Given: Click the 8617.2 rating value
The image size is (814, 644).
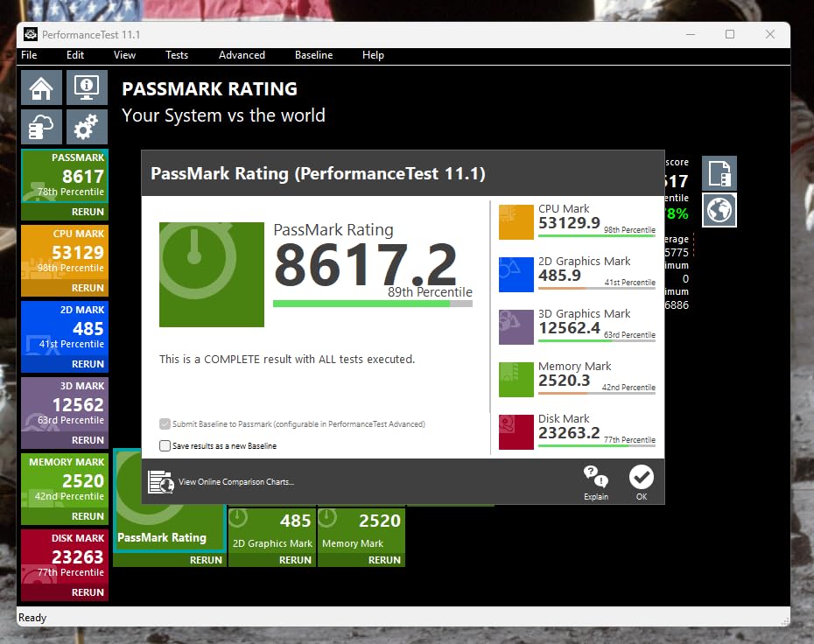Looking at the screenshot, I should click(x=366, y=264).
